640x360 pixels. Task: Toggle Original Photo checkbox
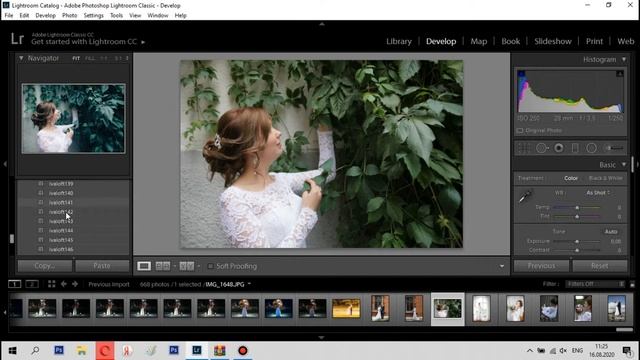(x=520, y=131)
